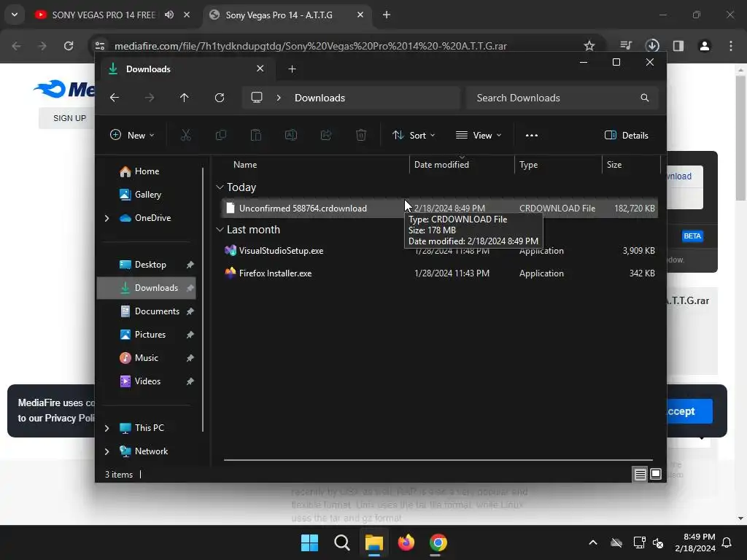747x560 pixels.
Task: Collapse the Today group
Action: point(220,187)
